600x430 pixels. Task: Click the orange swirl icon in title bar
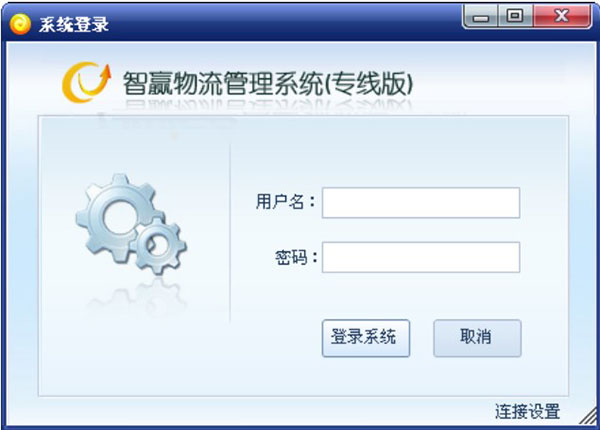(x=20, y=24)
